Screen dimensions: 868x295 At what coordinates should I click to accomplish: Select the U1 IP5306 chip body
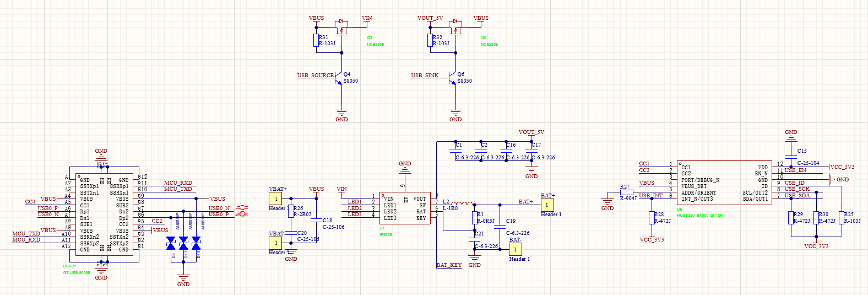(405, 208)
